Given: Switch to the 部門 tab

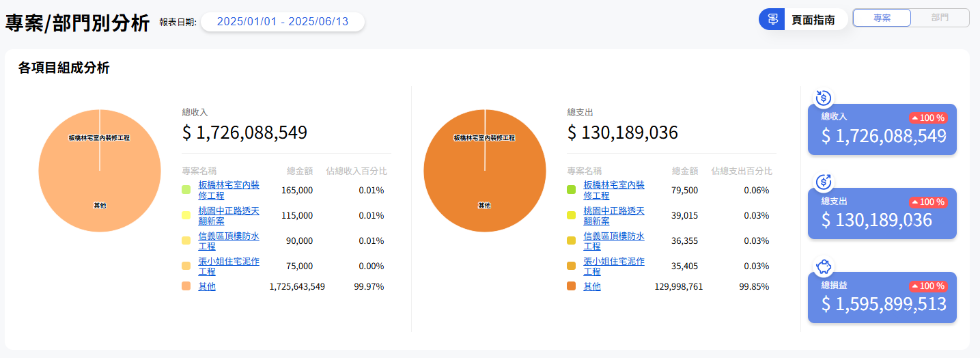Looking at the screenshot, I should point(940,18).
